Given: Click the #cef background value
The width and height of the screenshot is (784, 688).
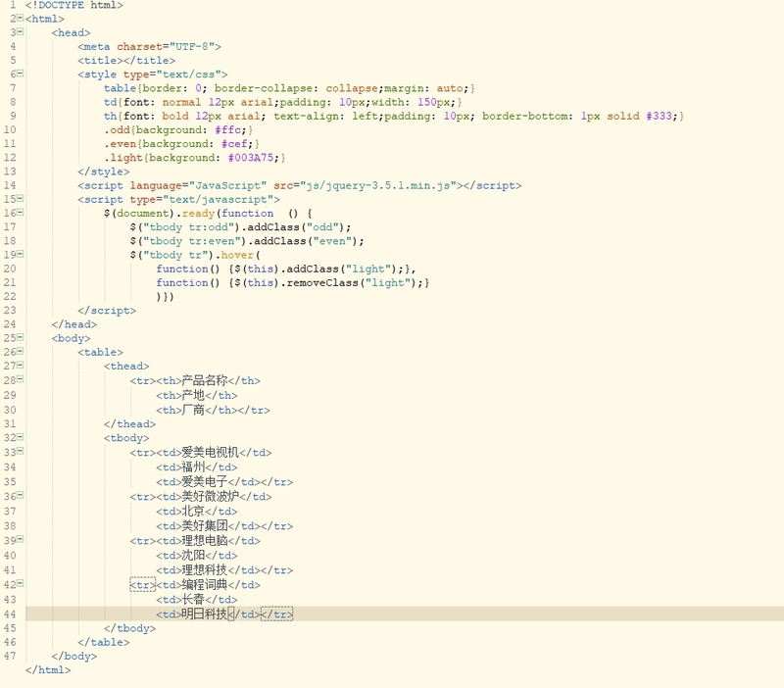Looking at the screenshot, I should click(234, 144).
